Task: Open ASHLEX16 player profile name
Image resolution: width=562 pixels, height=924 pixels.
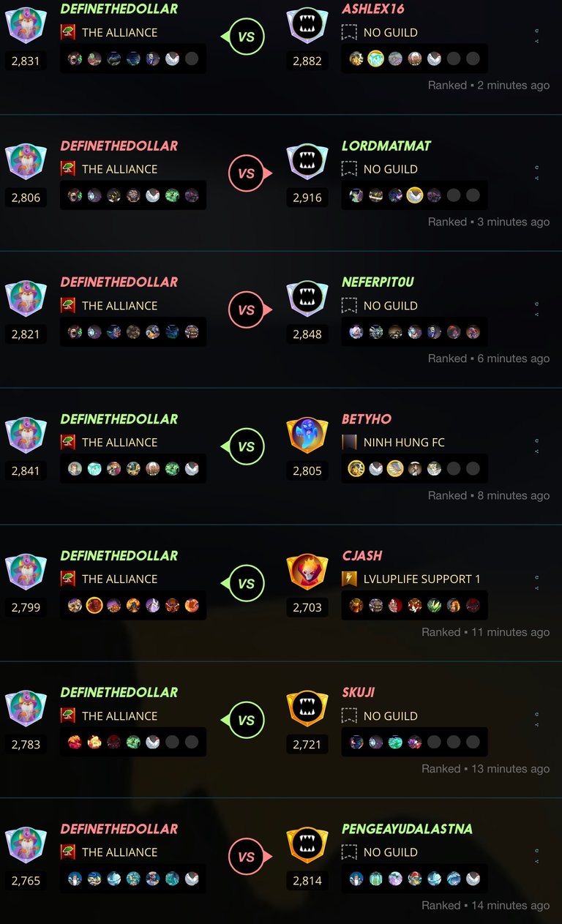Action: (373, 9)
